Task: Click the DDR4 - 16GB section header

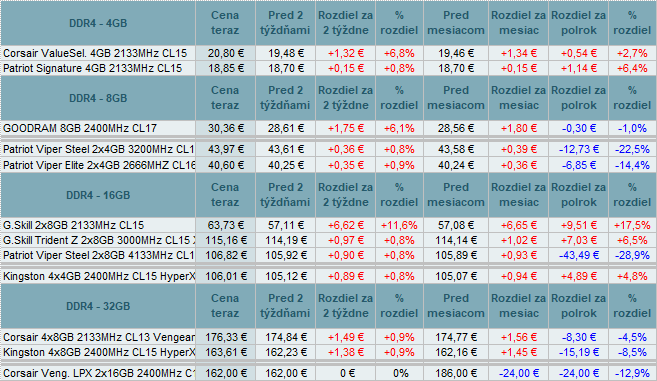Action: click(98, 195)
